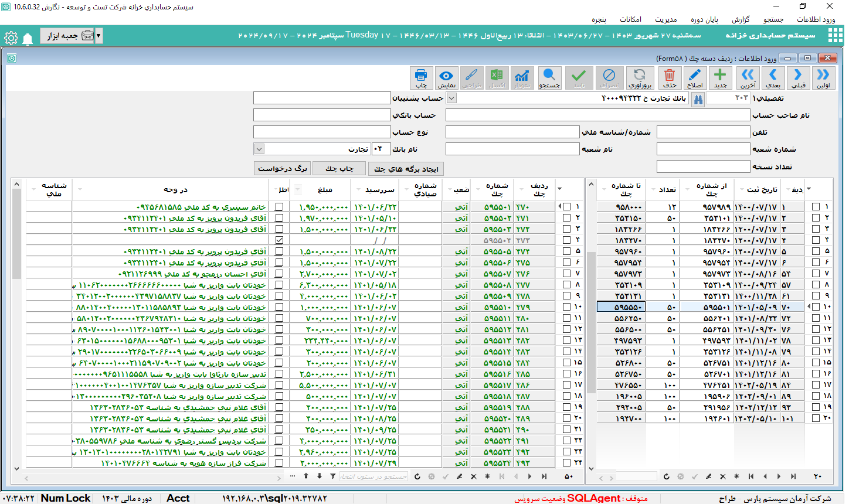Viewport: 849px width, 504px height.
Task: Click the insert asterisk icon in cheque grid navigator
Action: pos(488,476)
